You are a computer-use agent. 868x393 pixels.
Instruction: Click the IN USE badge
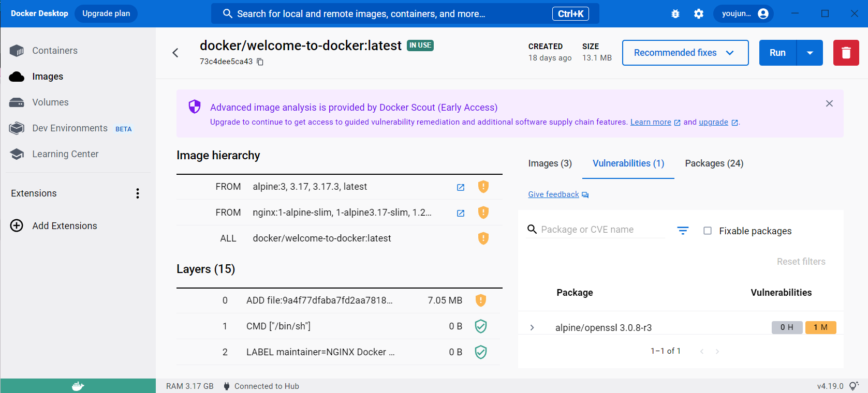(x=420, y=46)
